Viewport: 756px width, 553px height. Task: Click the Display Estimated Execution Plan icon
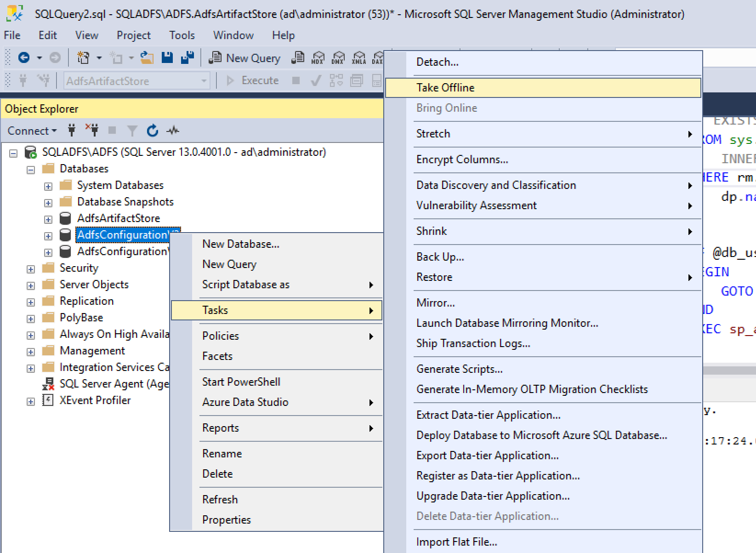pyautogui.click(x=336, y=80)
